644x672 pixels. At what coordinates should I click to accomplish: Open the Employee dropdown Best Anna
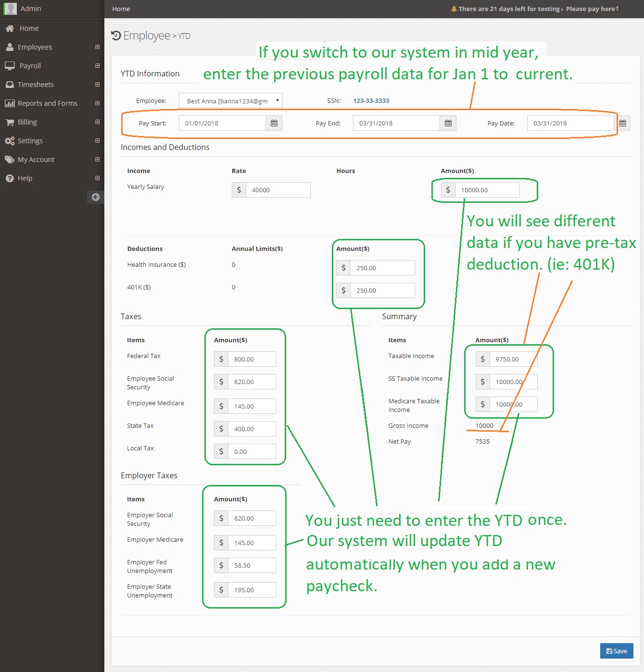(230, 100)
